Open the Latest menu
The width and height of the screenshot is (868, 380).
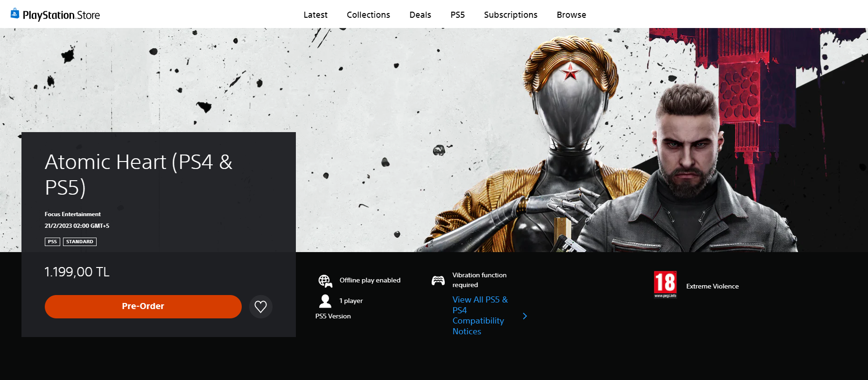pos(315,15)
